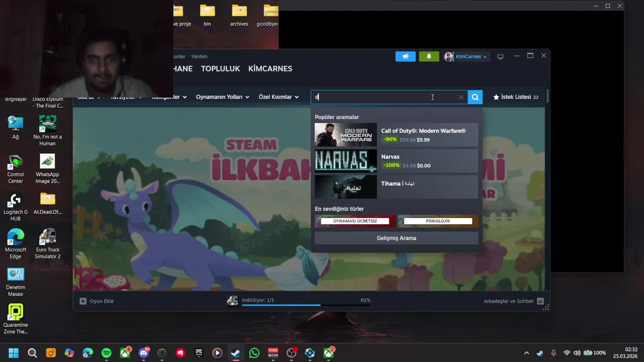
Task: Expand the Oynamanın Yolları dropdown
Action: coord(222,97)
